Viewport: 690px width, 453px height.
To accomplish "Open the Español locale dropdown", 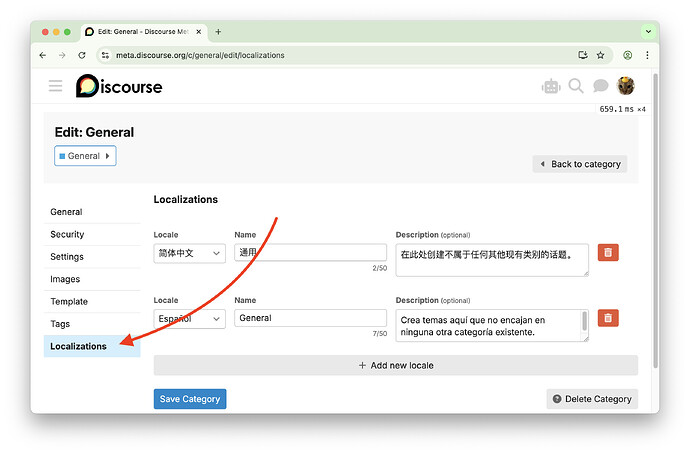I will (189, 319).
